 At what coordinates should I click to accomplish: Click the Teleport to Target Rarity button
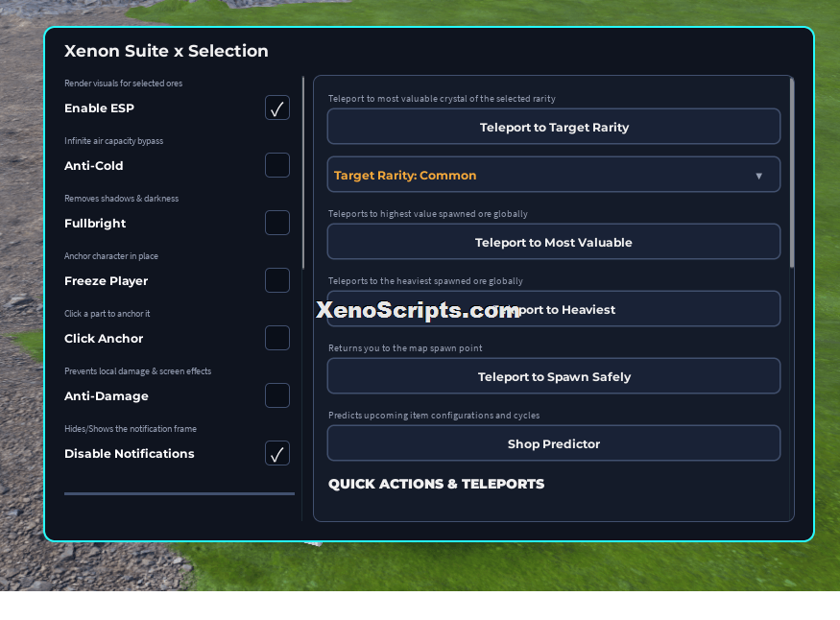(553, 127)
